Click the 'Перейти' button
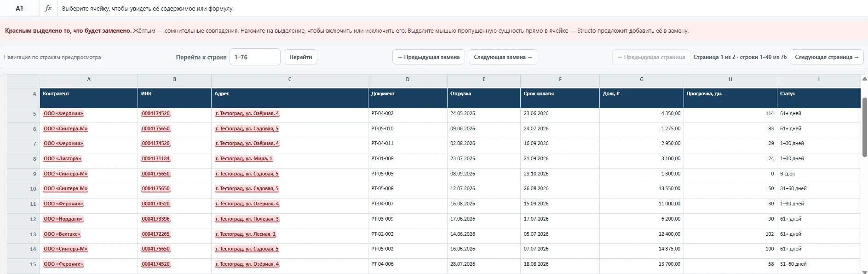The height and width of the screenshot is (274, 868). pyautogui.click(x=300, y=57)
